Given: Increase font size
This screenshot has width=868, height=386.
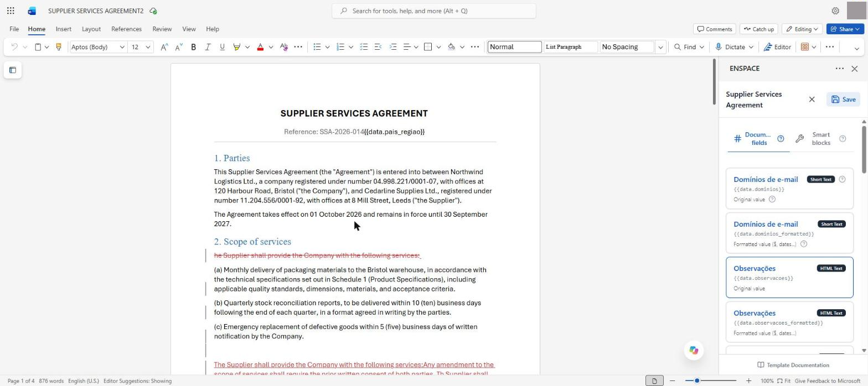Looking at the screenshot, I should click(164, 47).
